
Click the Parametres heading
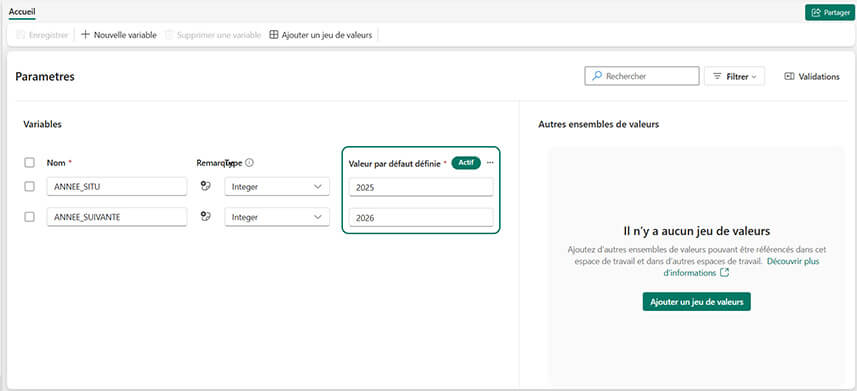point(45,77)
